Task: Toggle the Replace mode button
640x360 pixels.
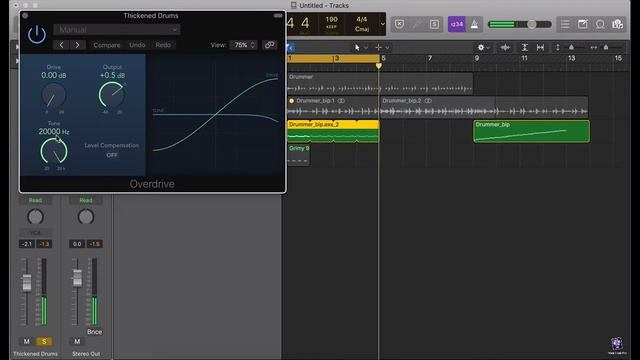Action: (x=400, y=24)
